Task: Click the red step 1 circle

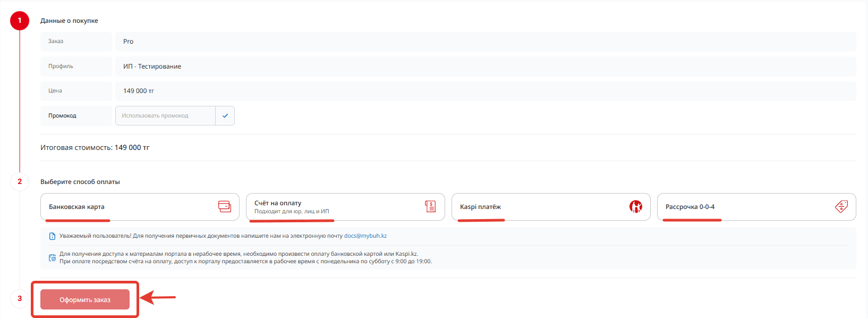Action: click(20, 21)
